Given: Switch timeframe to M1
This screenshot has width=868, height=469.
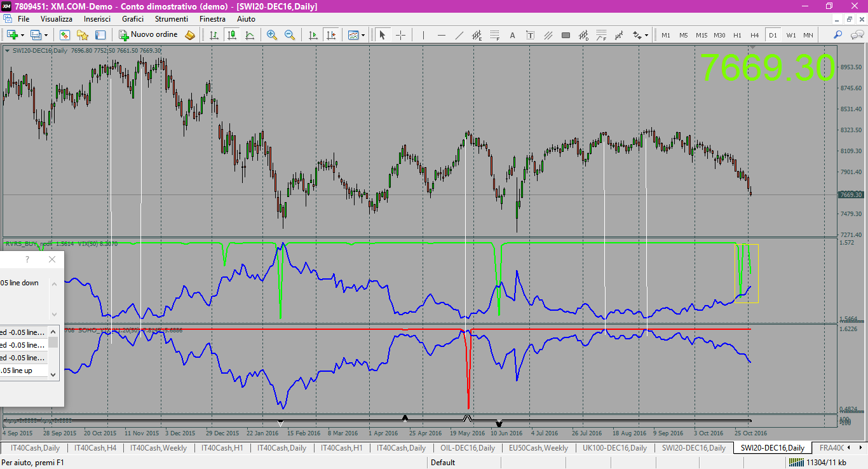Looking at the screenshot, I should 666,35.
